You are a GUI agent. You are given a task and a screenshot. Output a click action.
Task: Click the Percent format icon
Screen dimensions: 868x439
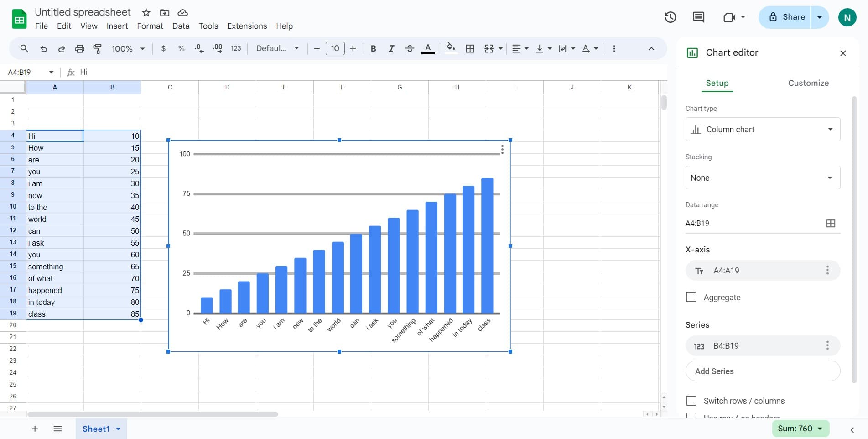pos(181,48)
